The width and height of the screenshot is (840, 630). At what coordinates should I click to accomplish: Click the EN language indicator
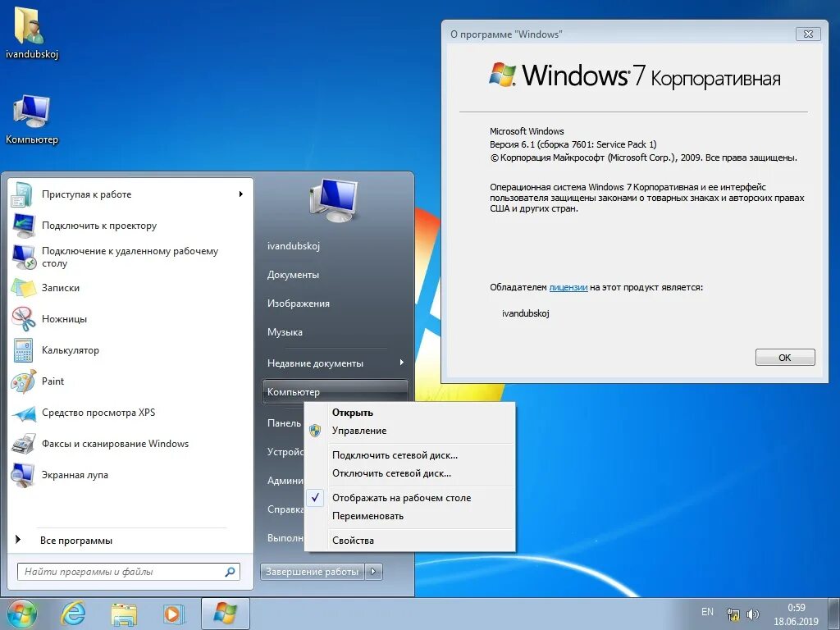[707, 612]
